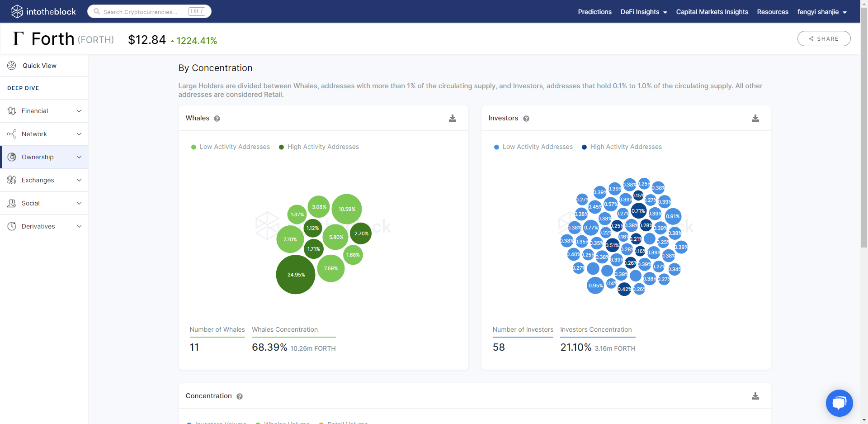The height and width of the screenshot is (424, 868).
Task: Expand the Derivatives section chevron
Action: coord(79,226)
